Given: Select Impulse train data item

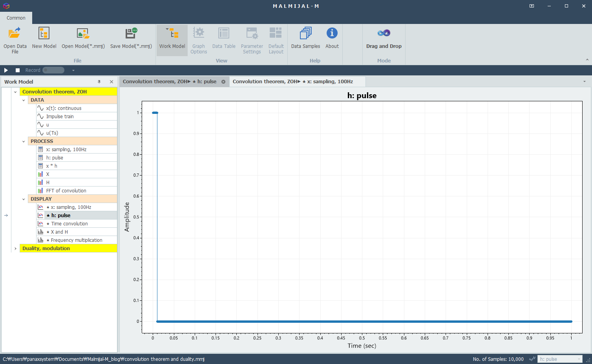Looking at the screenshot, I should (x=77, y=117).
